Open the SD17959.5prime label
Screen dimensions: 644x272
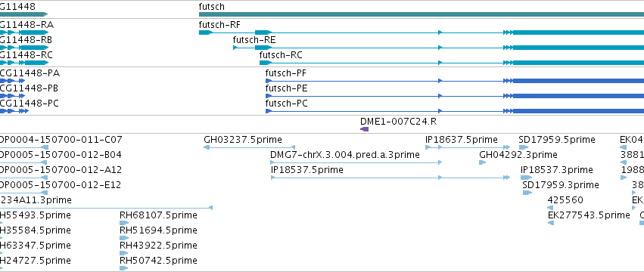[556, 140]
